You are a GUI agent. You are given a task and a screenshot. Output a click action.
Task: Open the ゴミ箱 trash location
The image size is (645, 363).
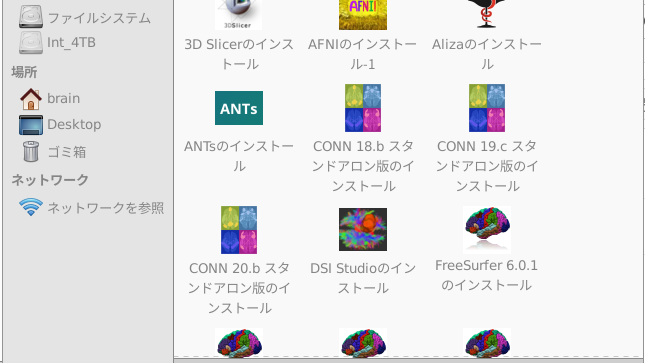coord(53,152)
